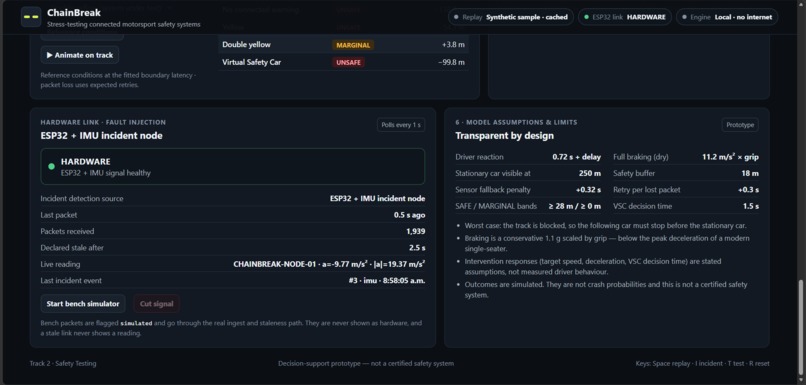Screen dimensions: 806x385
Task: Open the ESP32 link HARDWARE status pill
Action: tap(625, 17)
